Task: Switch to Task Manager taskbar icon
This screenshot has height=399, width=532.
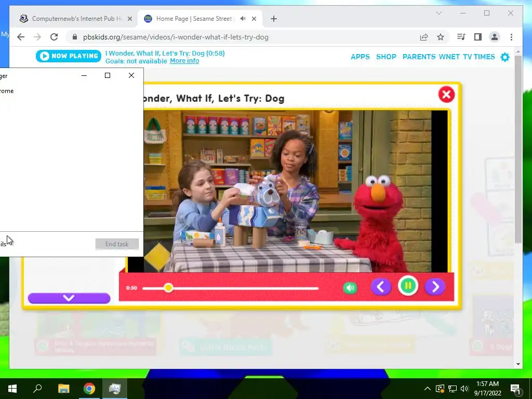Action: (x=115, y=389)
